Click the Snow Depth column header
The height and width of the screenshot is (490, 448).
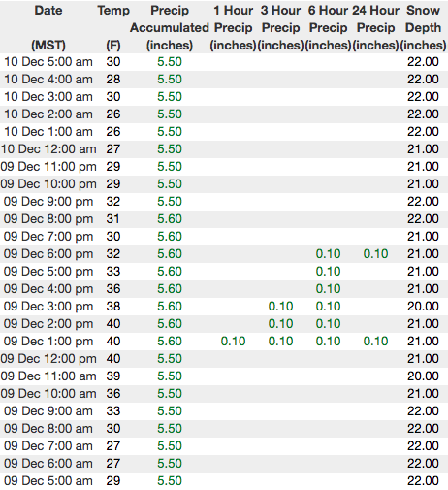(x=423, y=27)
